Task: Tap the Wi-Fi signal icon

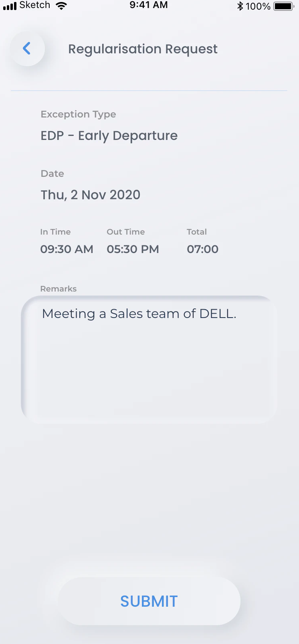Action: (x=61, y=6)
